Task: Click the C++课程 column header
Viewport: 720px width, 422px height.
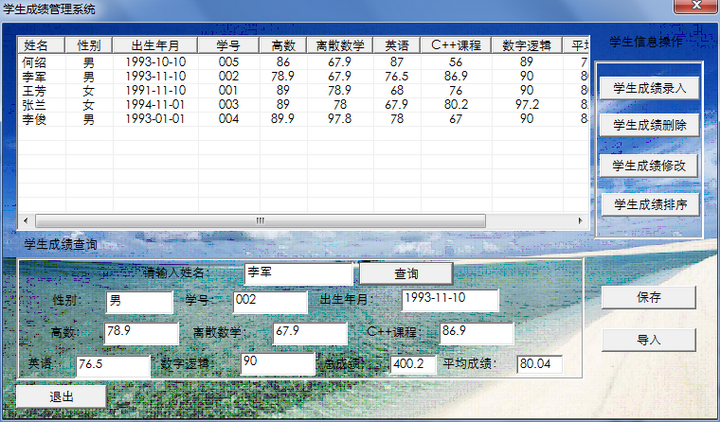Action: 456,45
